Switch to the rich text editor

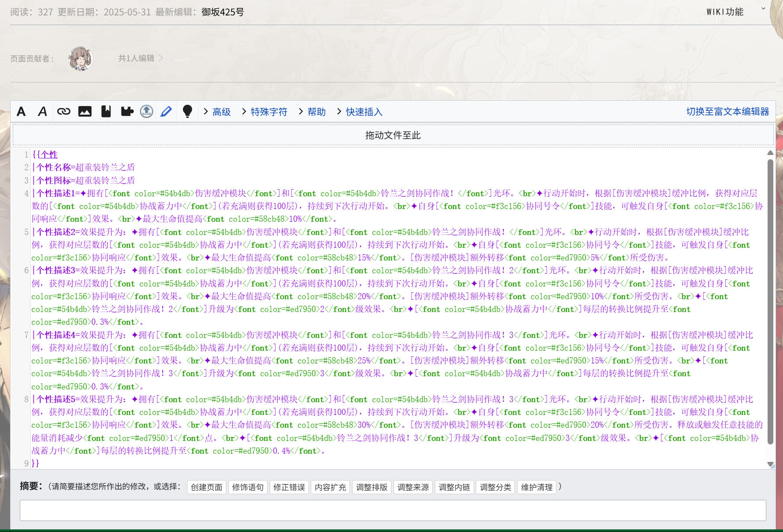click(x=727, y=112)
